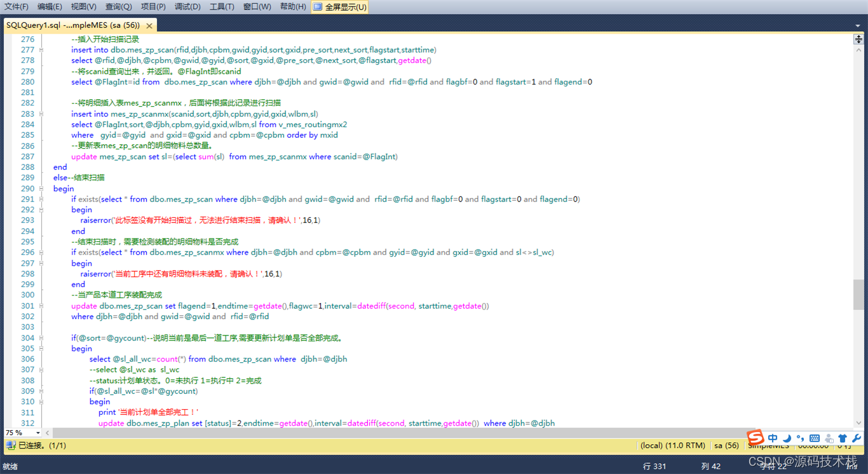Click the horizontal scrollbar left arrow

(x=48, y=433)
